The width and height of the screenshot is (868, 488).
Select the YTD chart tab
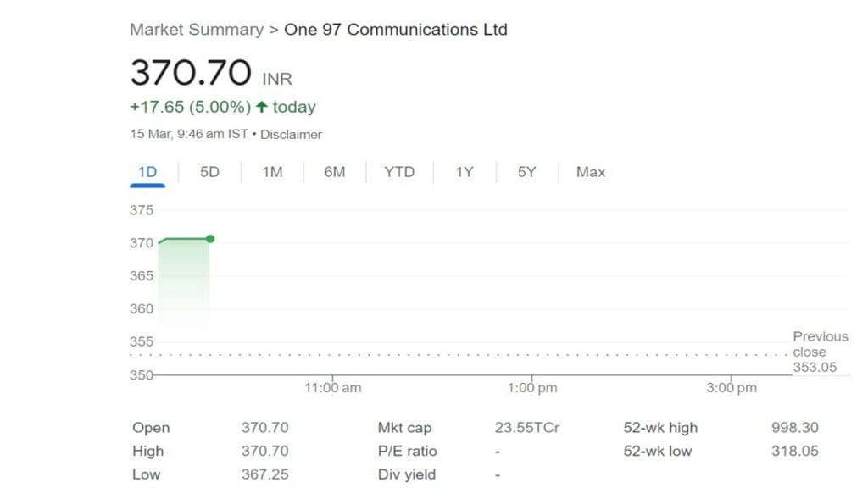click(399, 172)
